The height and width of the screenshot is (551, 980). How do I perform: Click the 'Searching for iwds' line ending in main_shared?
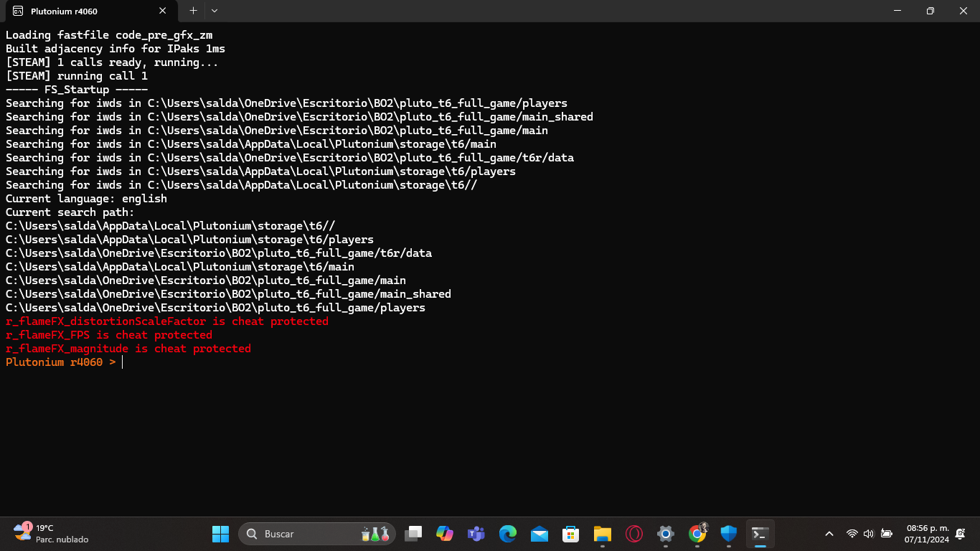click(x=299, y=117)
